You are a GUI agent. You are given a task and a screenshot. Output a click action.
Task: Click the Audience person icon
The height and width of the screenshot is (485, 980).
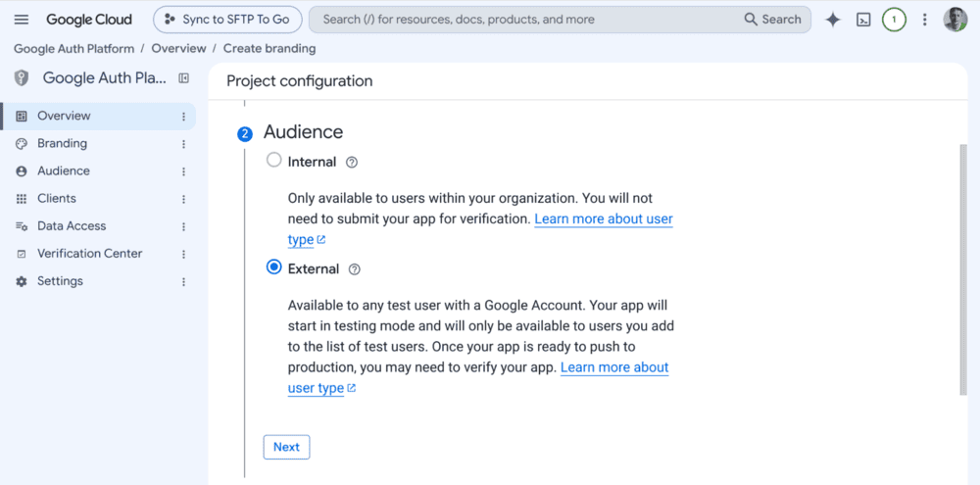tap(22, 171)
